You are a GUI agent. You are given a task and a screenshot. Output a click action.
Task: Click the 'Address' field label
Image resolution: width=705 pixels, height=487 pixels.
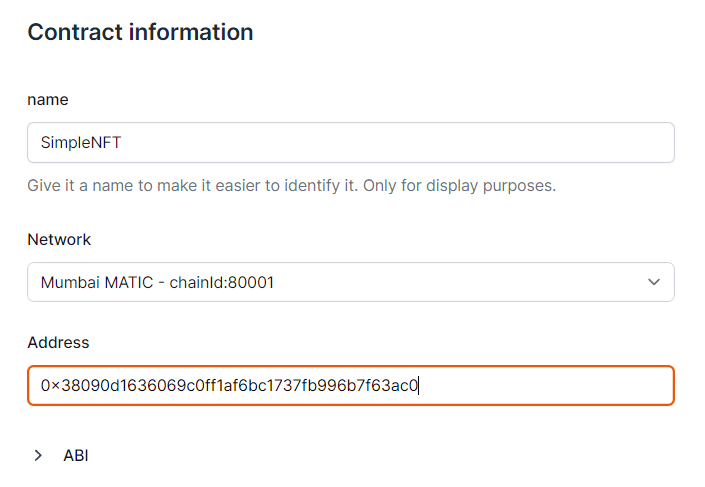58,343
